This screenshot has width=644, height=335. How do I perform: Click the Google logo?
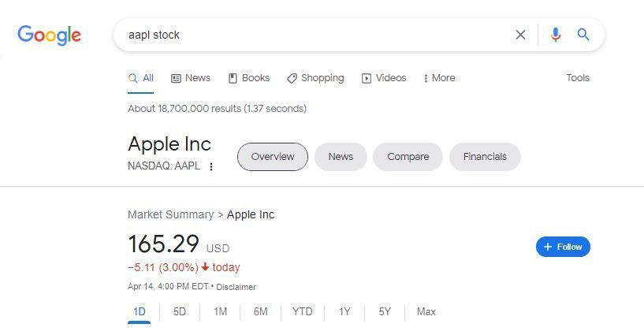50,35
